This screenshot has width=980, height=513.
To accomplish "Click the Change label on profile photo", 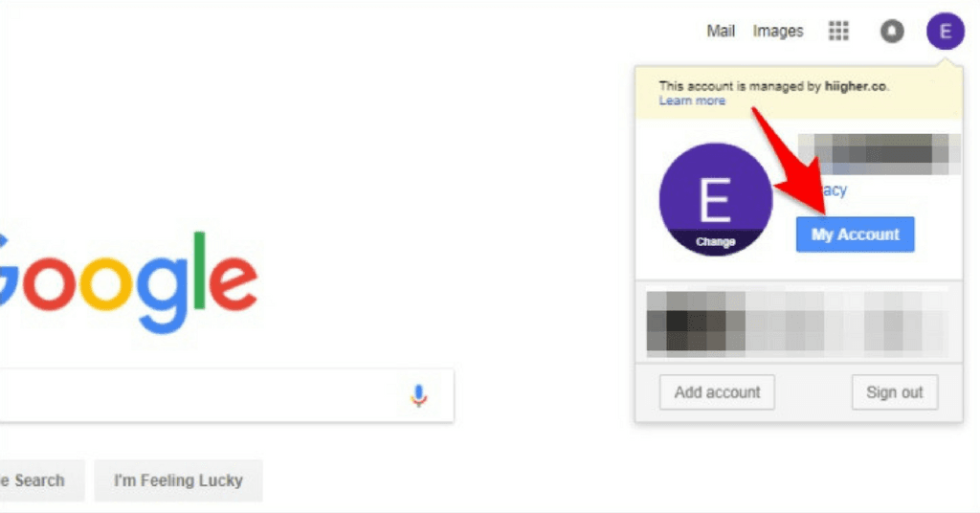I will (716, 242).
